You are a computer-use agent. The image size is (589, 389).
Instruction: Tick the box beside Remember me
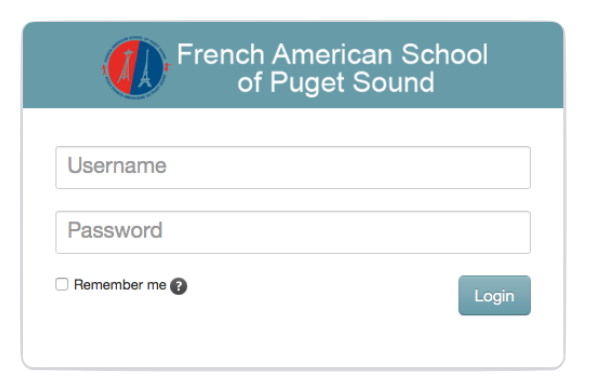click(62, 284)
